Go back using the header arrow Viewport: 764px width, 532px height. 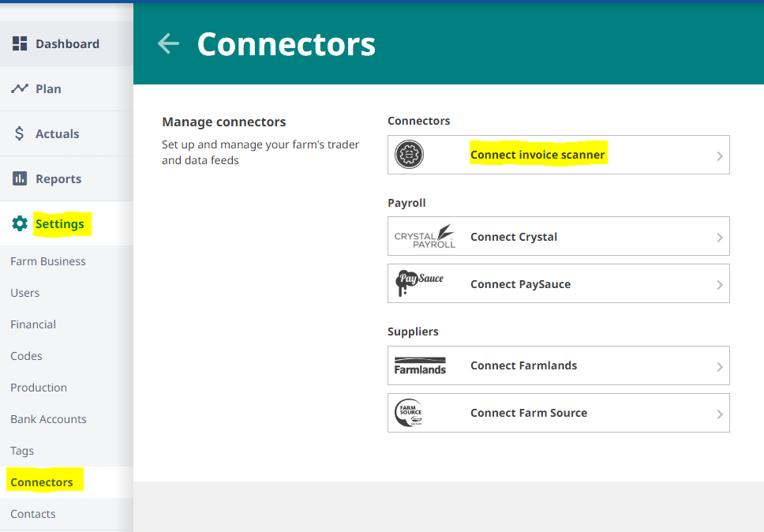point(169,43)
